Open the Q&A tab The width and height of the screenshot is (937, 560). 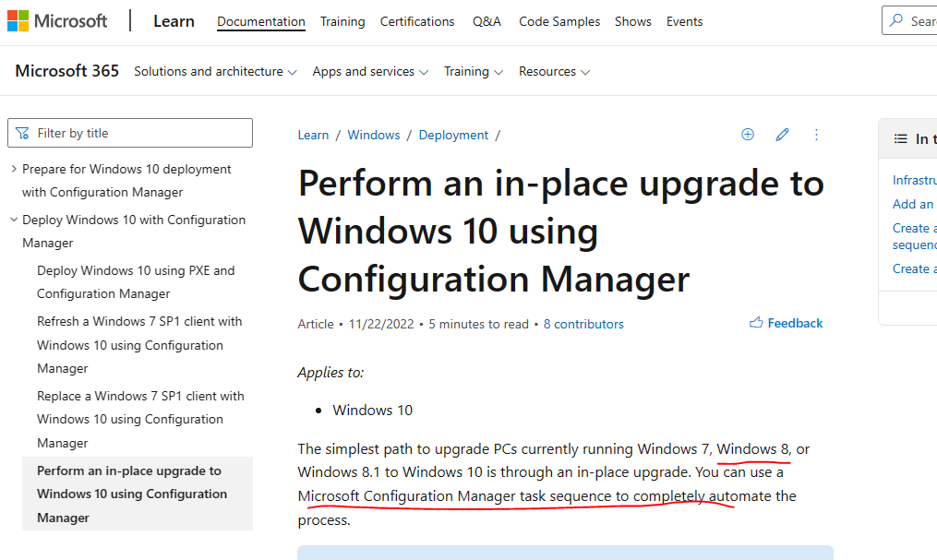pyautogui.click(x=487, y=21)
